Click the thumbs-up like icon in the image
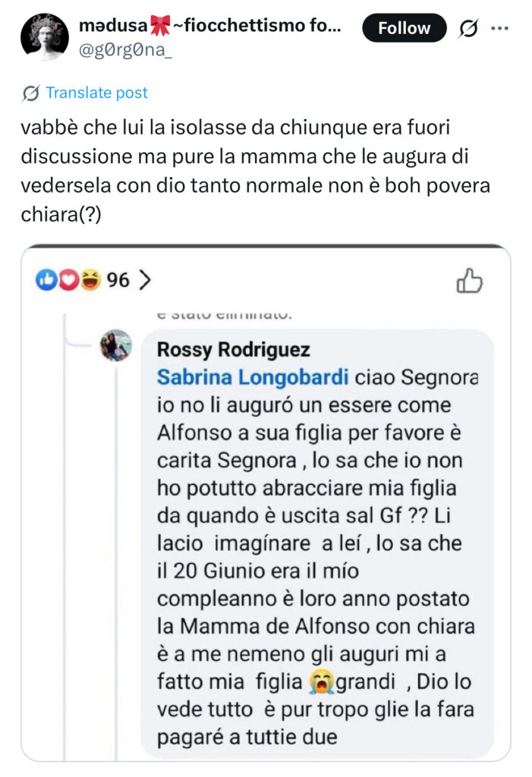This screenshot has height=777, width=532. point(469,281)
